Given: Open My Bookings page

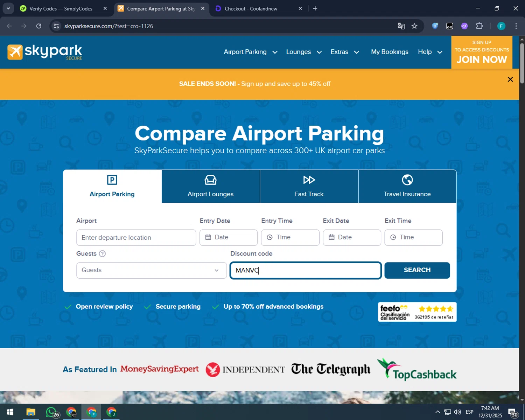Looking at the screenshot, I should click(390, 52).
